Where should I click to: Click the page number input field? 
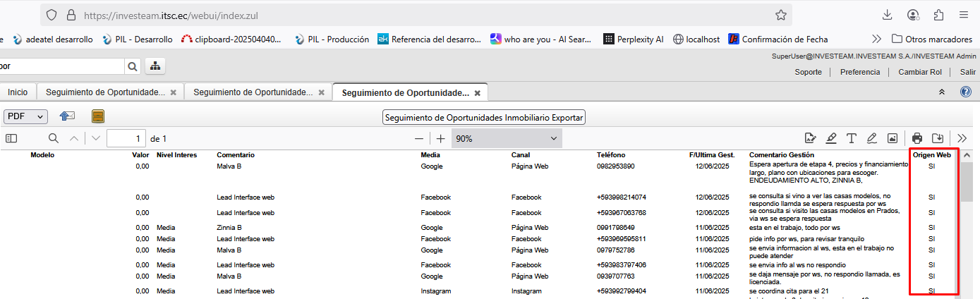pyautogui.click(x=126, y=139)
